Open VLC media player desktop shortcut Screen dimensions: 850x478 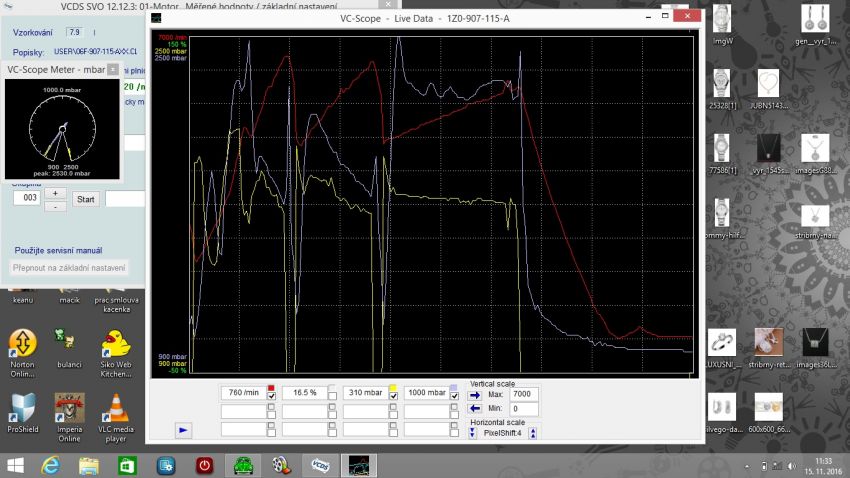116,417
